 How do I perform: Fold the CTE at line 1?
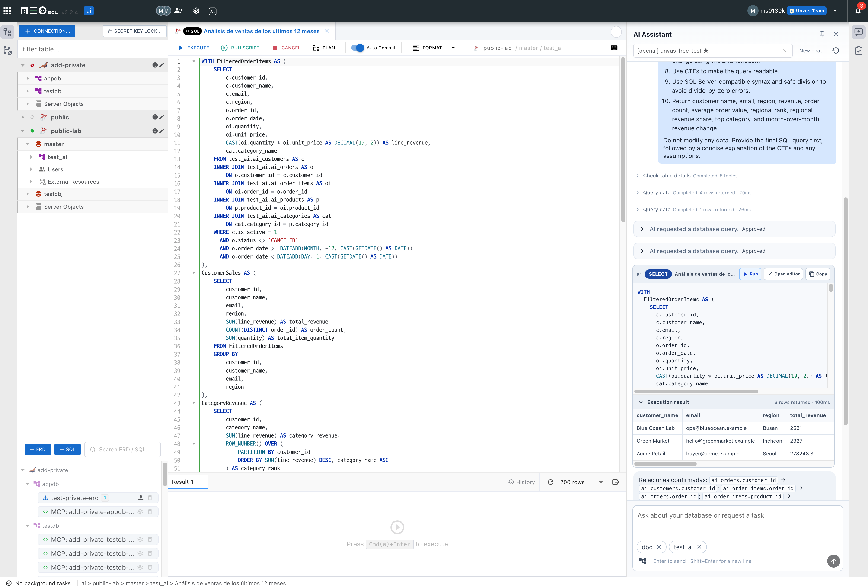coord(194,61)
